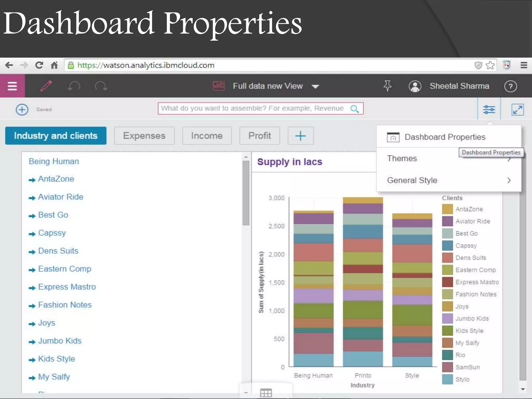The height and width of the screenshot is (399, 532).
Task: Add a new tab with plus
Action: (301, 136)
